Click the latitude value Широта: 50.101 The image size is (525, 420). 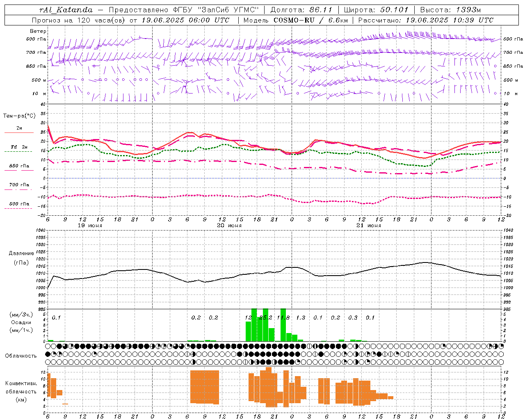click(x=376, y=10)
